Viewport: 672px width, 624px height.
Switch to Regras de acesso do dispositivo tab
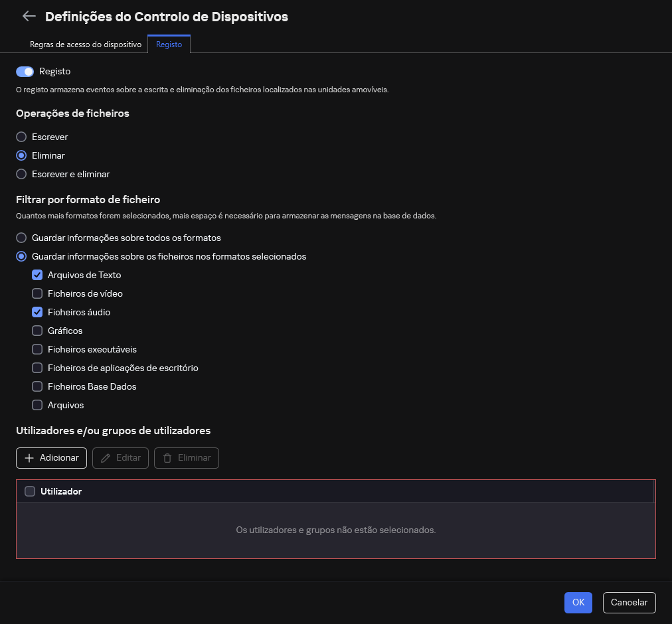86,44
